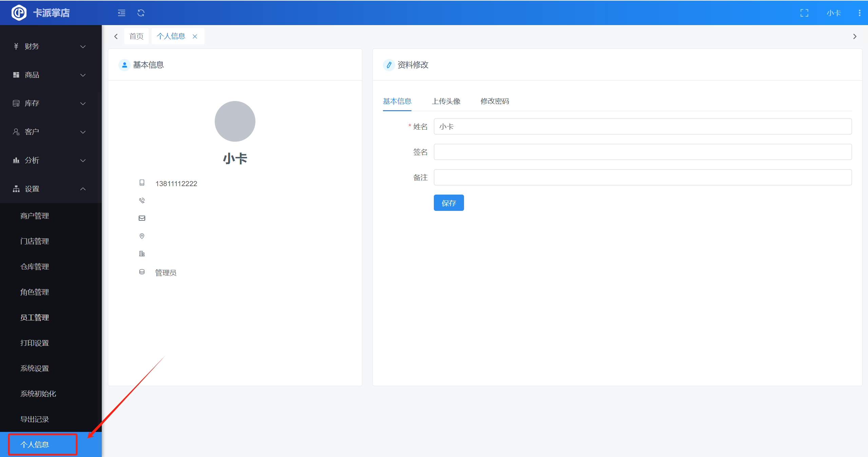Toggle fullscreen mode icon
Screen dimensions: 868x457
804,13
